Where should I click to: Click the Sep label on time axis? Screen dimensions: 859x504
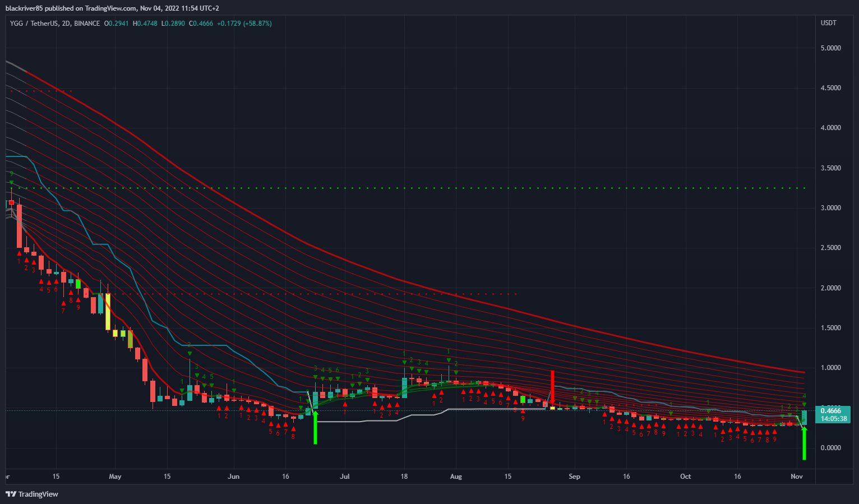coord(574,477)
